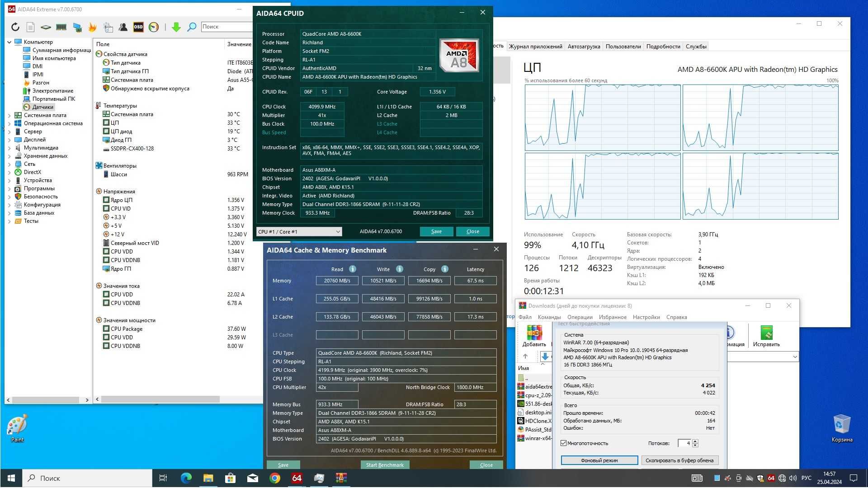The height and width of the screenshot is (488, 868).
Task: Increase Потоков stepper up arrow
Action: point(695,441)
